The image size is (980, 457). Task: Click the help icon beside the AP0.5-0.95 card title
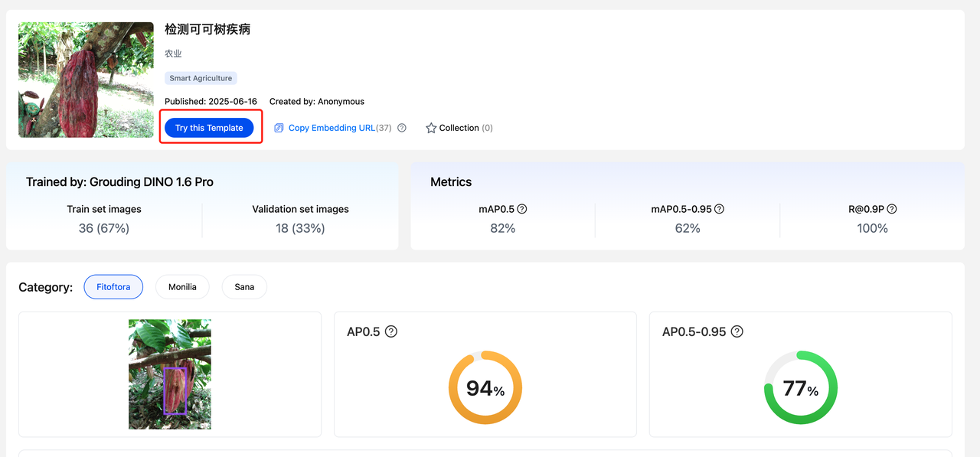[x=737, y=331]
